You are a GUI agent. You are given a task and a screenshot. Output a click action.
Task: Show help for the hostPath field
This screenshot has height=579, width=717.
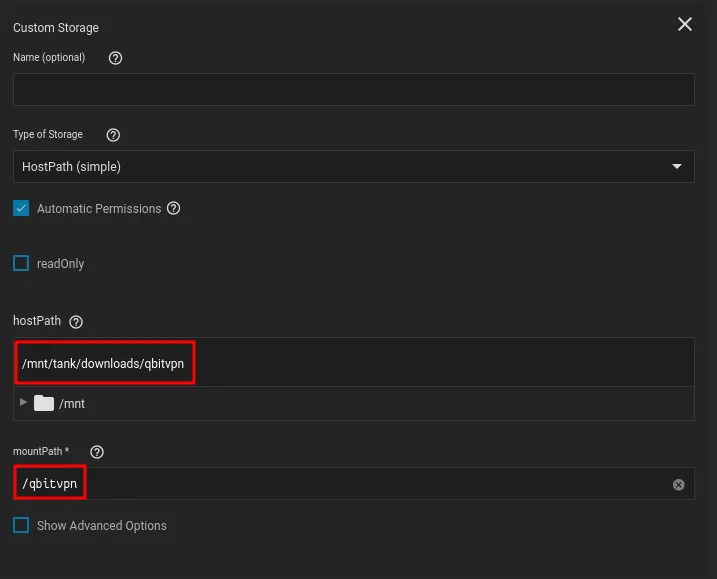pyautogui.click(x=76, y=322)
